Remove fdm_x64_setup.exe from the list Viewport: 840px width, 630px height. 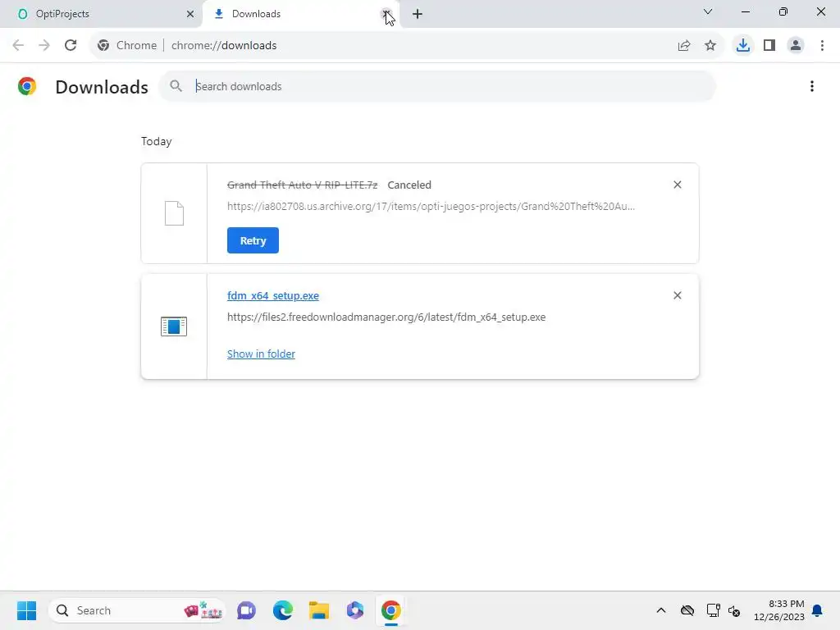coord(677,295)
